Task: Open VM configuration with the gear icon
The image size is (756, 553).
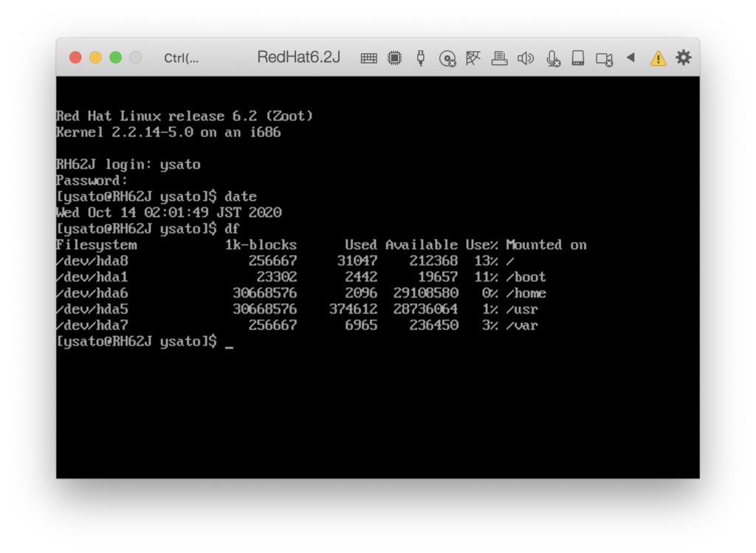Action: pyautogui.click(x=684, y=58)
